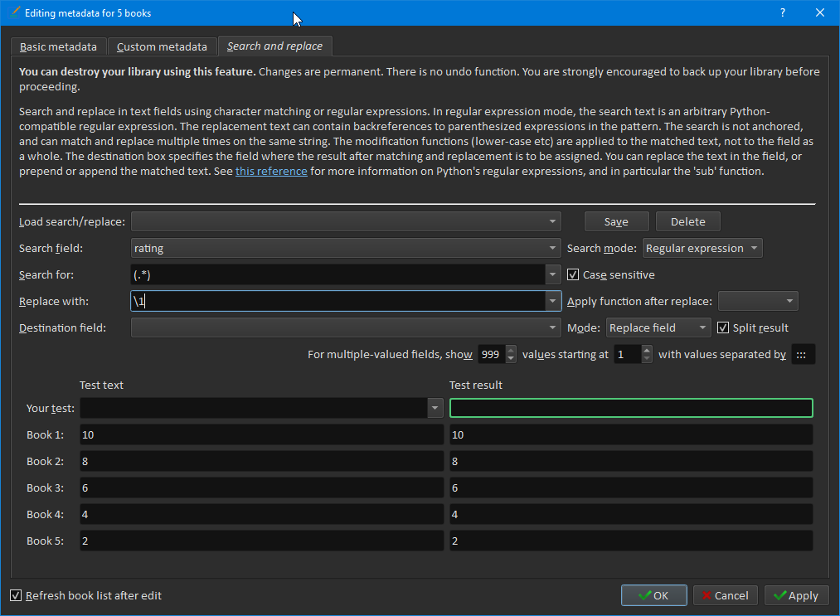
Task: Click Book 1 test text value 10
Action: pyautogui.click(x=261, y=435)
